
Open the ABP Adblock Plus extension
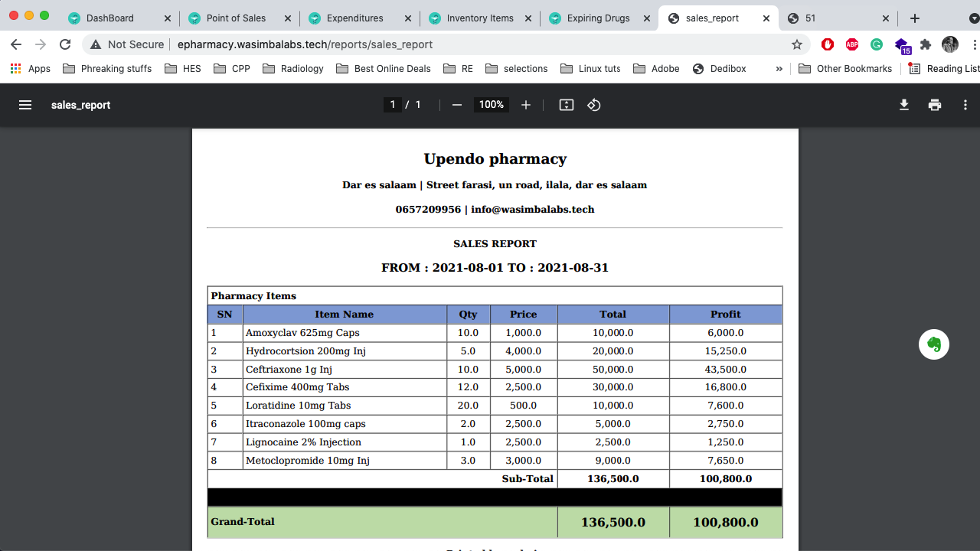[852, 44]
